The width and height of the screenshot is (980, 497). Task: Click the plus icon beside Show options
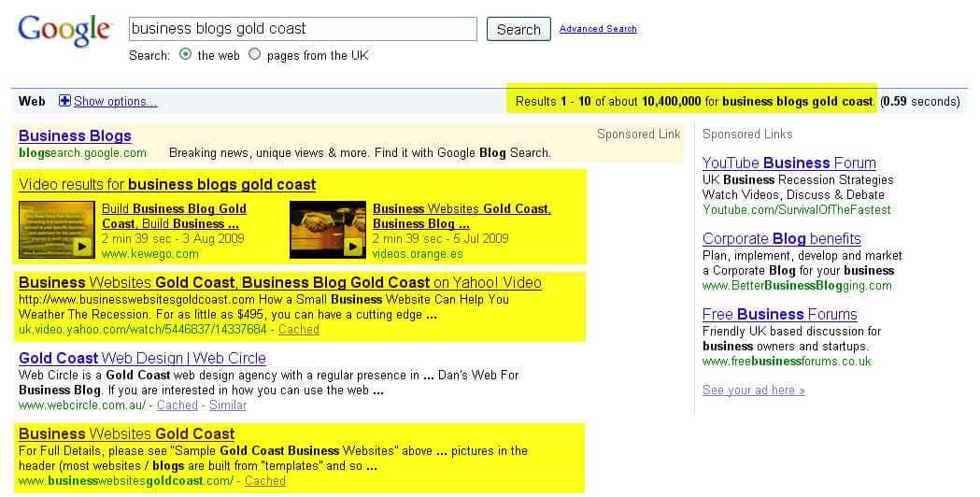64,101
